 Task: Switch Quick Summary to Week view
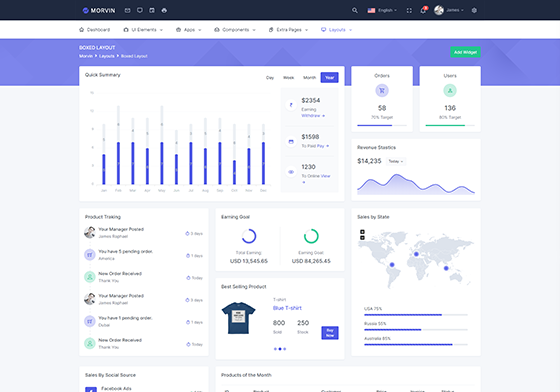point(289,77)
